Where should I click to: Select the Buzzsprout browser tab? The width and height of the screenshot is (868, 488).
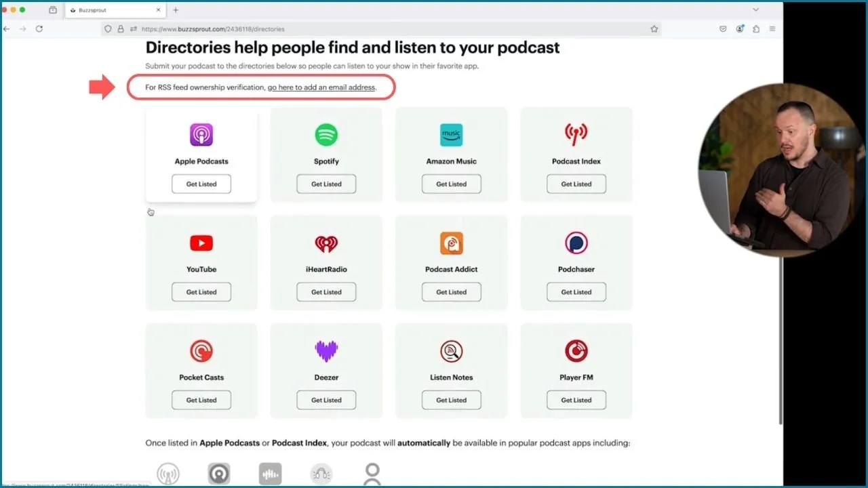coord(116,10)
